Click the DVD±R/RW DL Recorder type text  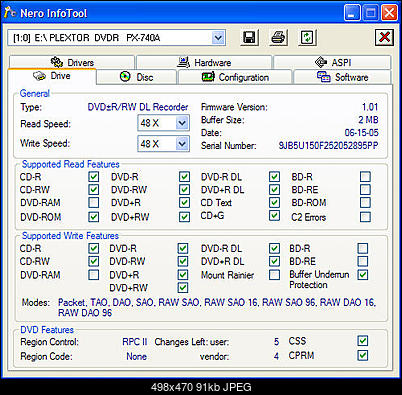click(138, 107)
